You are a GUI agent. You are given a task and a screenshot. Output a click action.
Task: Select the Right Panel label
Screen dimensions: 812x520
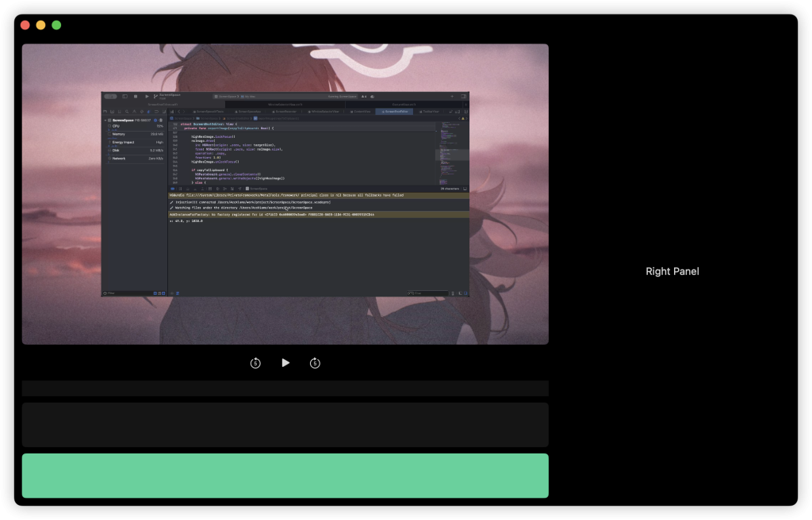pos(672,272)
